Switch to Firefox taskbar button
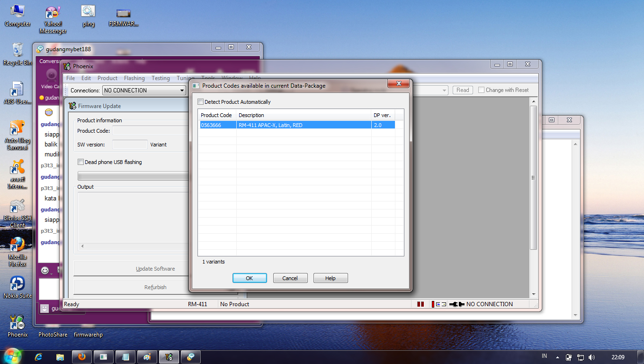Screen dimensions: 644x364 81,357
